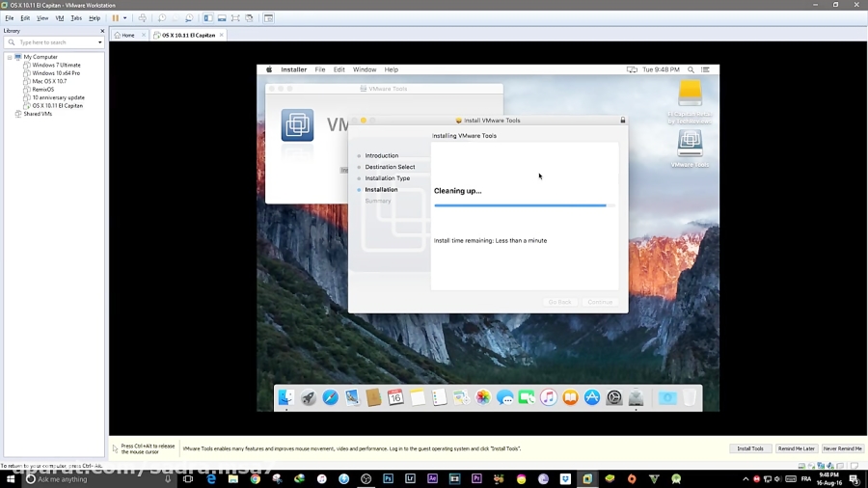Enter full screen mode via toolbar icon
This screenshot has height=488, width=868.
pyautogui.click(x=236, y=18)
